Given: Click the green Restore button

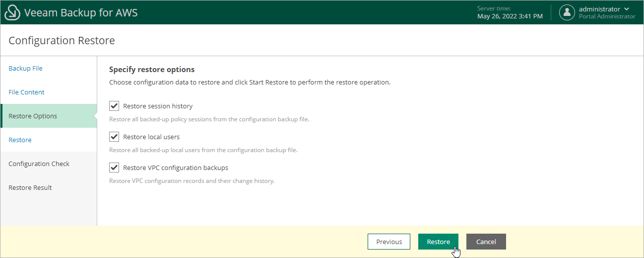Looking at the screenshot, I should point(438,242).
